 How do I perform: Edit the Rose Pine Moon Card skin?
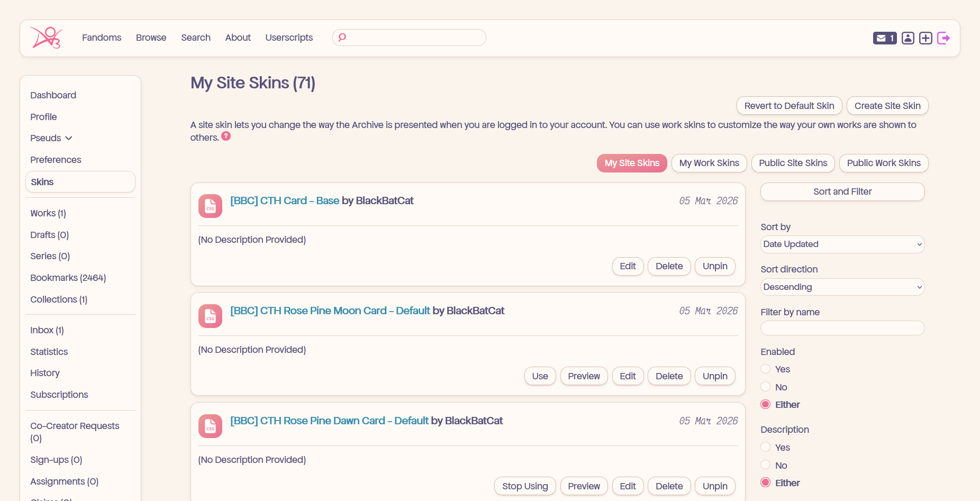click(628, 376)
